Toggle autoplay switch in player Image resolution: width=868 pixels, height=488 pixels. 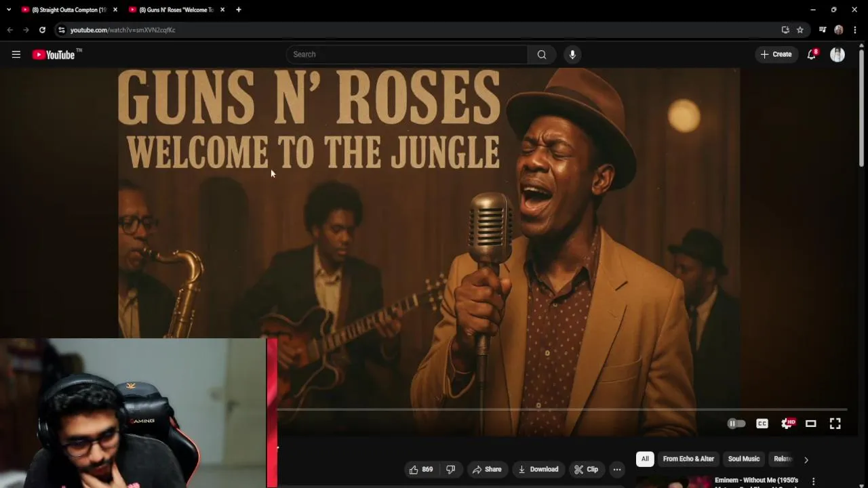point(736,424)
